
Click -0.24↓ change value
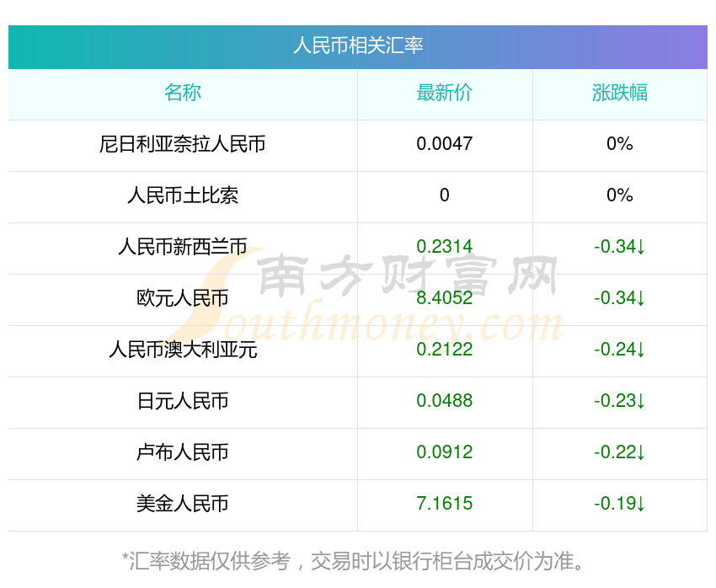(620, 350)
